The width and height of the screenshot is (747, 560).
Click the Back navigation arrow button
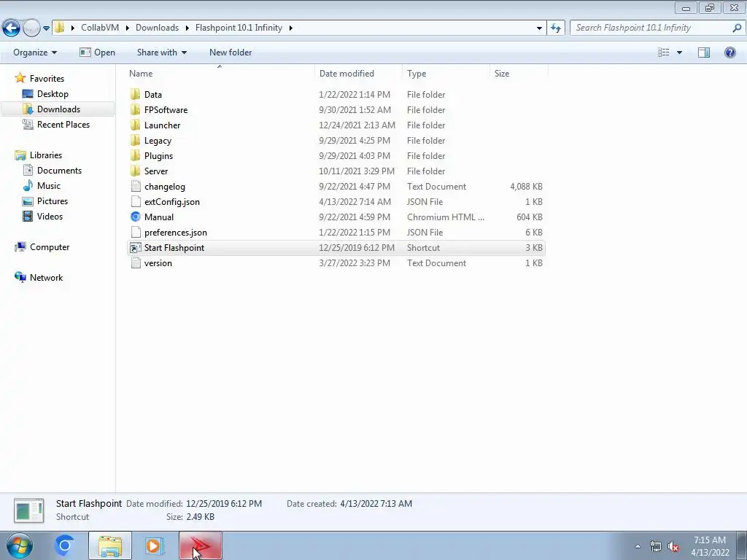click(12, 28)
